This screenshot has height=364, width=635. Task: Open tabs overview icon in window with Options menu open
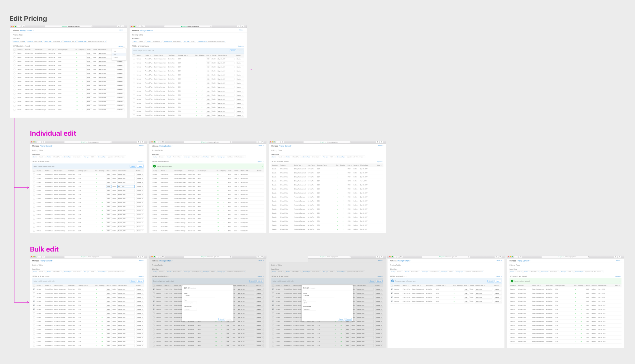pos(123,26)
